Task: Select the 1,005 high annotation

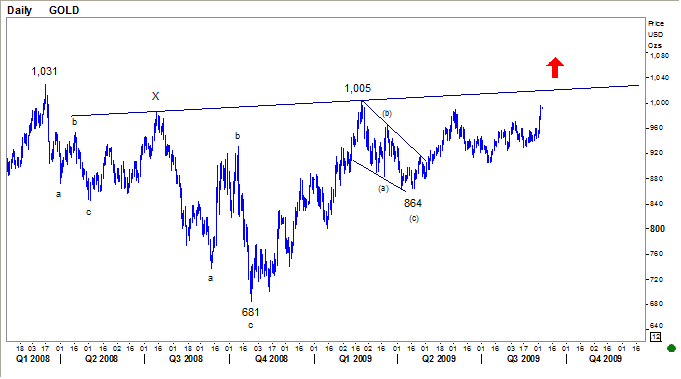Action: click(357, 89)
